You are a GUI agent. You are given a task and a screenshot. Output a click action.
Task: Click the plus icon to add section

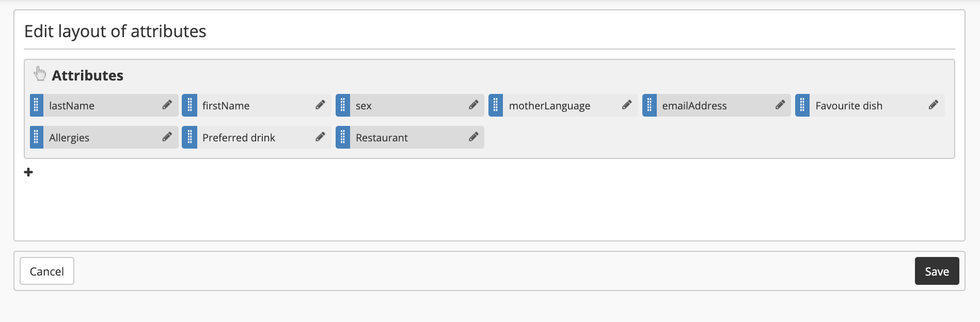tap(29, 172)
